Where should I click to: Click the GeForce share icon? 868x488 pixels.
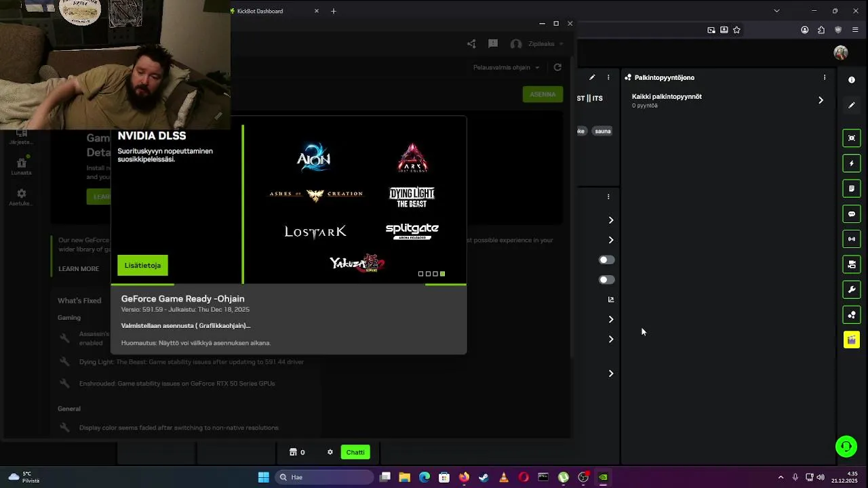tap(471, 44)
